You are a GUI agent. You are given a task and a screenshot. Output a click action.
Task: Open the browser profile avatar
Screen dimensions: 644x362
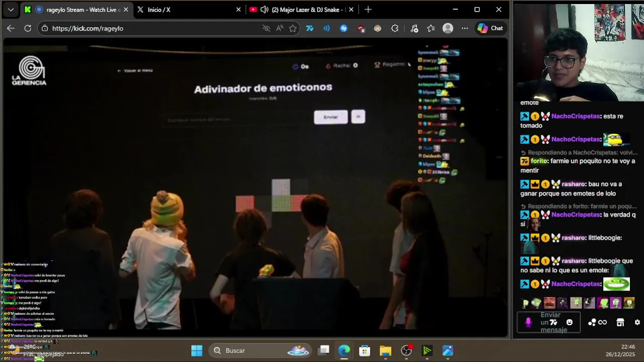tap(448, 28)
